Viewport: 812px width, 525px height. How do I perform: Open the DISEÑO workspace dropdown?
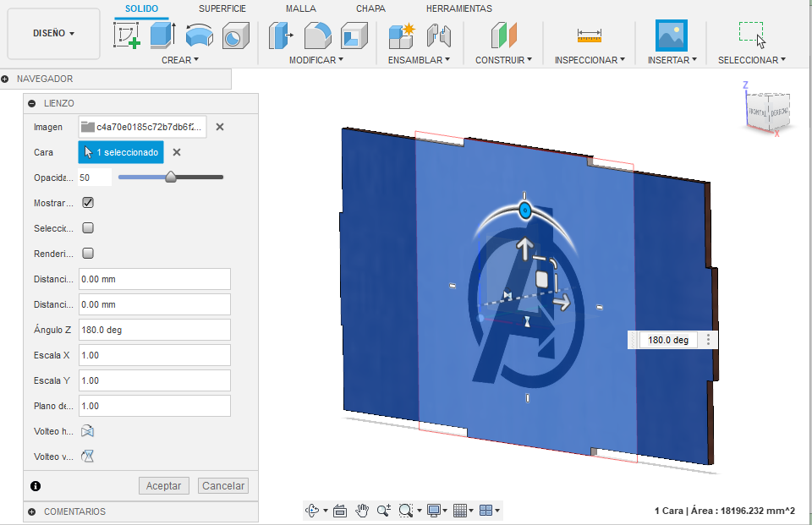(53, 33)
